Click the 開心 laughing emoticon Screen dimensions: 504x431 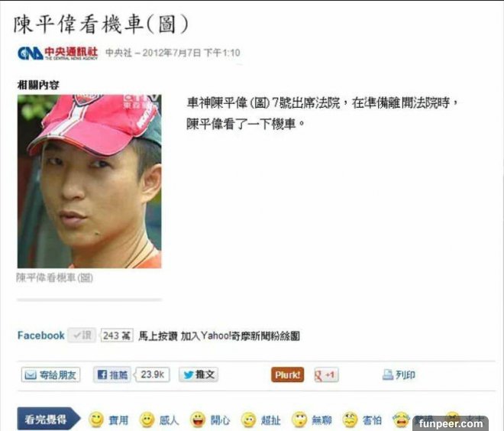198,420
